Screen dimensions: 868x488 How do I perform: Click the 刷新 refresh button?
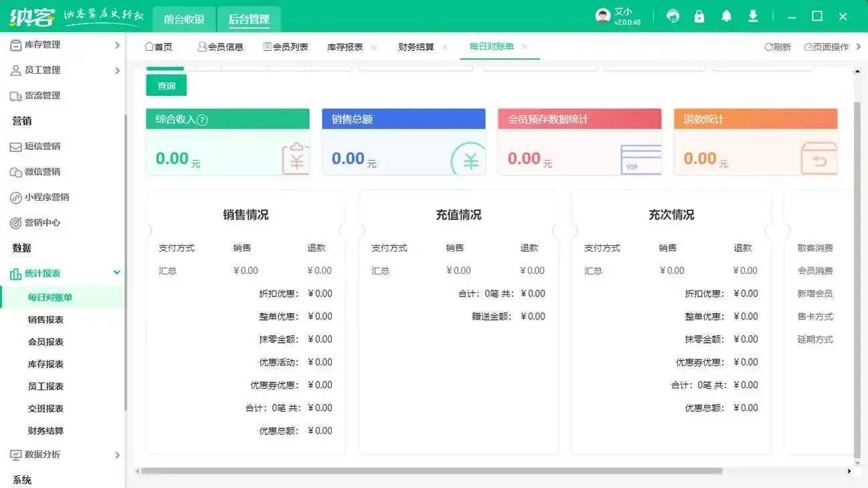(778, 47)
